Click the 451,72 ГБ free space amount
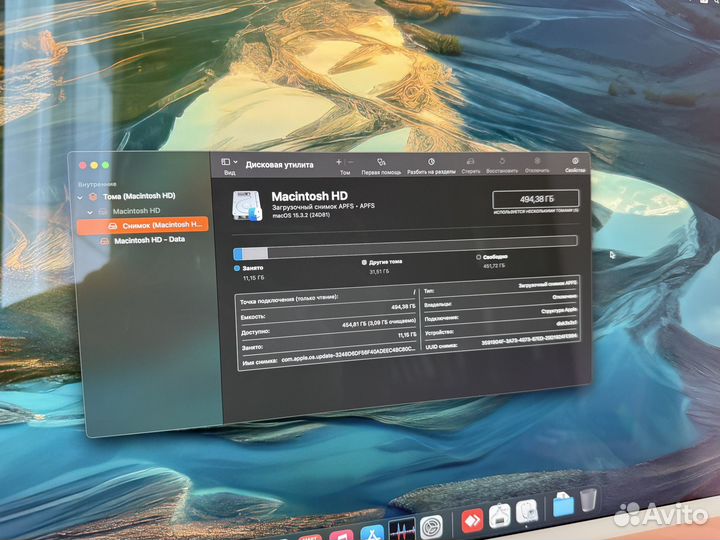This screenshot has height=540, width=720. click(x=494, y=266)
